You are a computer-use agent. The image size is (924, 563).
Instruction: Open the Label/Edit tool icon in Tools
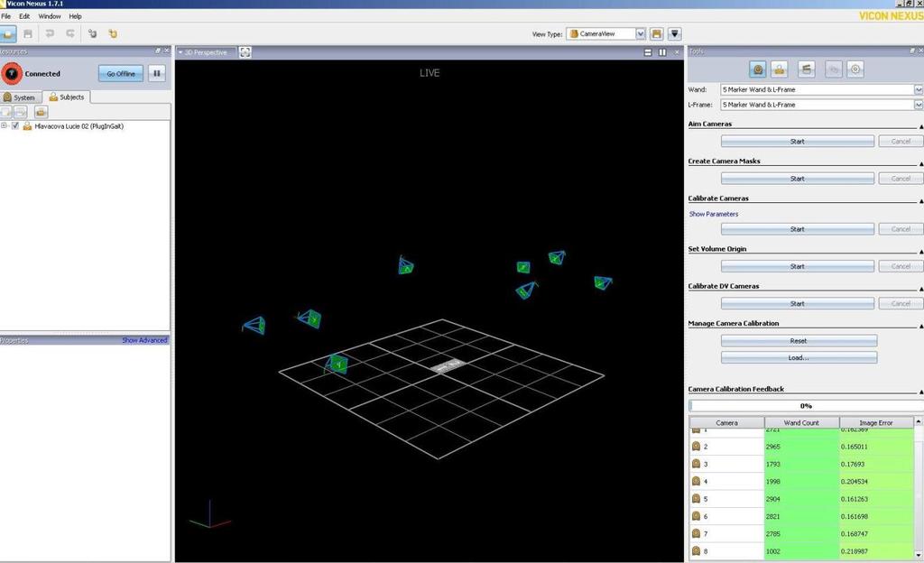(x=833, y=69)
